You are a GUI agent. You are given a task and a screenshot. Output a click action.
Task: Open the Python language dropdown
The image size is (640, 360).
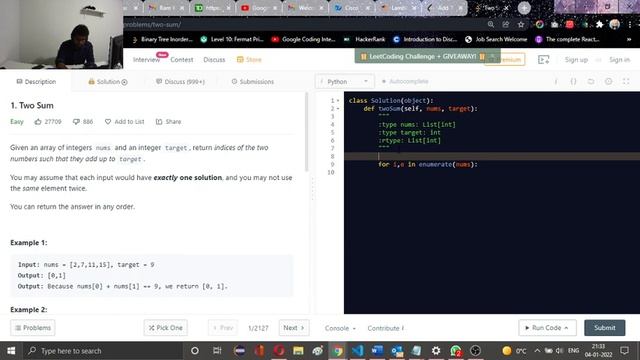coord(344,82)
